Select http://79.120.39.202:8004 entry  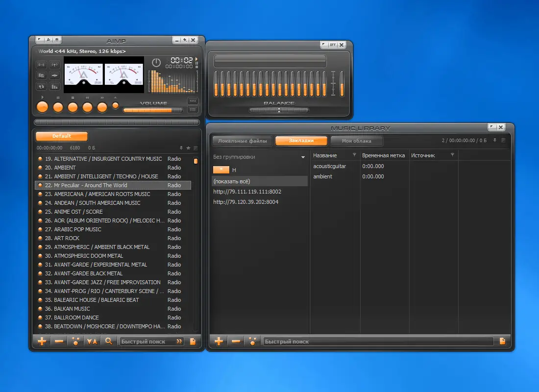pos(260,202)
